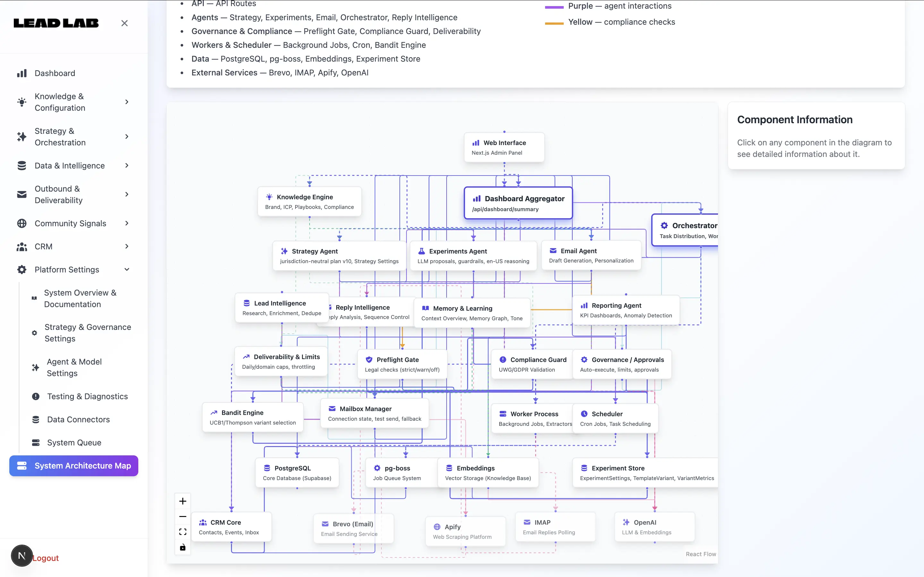Image resolution: width=924 pixels, height=577 pixels.
Task: Click the CRM people icon
Action: [x=22, y=246]
